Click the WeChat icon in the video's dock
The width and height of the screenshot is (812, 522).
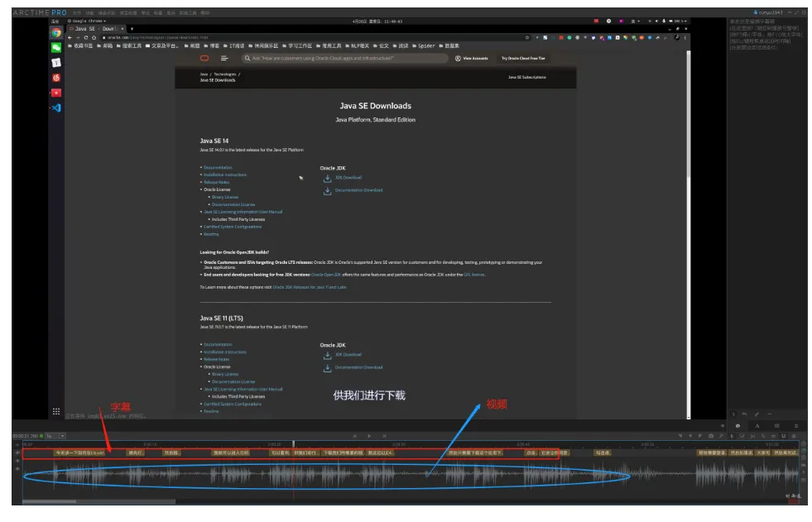(x=56, y=48)
